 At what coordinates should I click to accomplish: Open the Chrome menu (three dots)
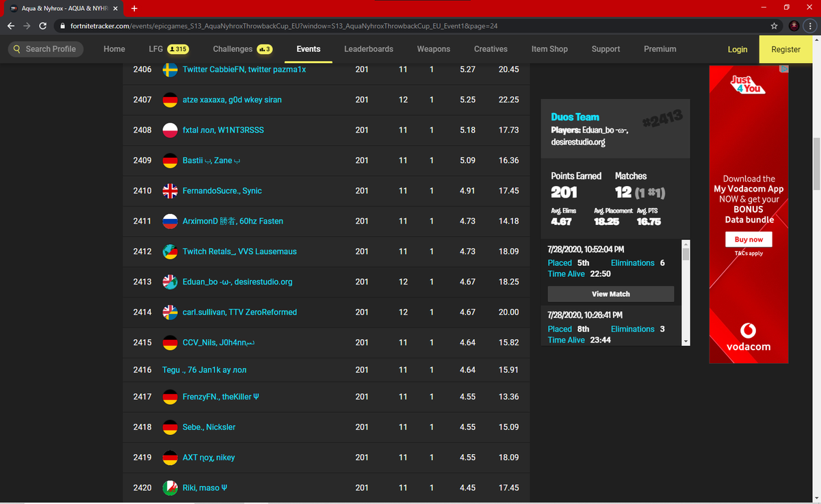[x=809, y=26]
